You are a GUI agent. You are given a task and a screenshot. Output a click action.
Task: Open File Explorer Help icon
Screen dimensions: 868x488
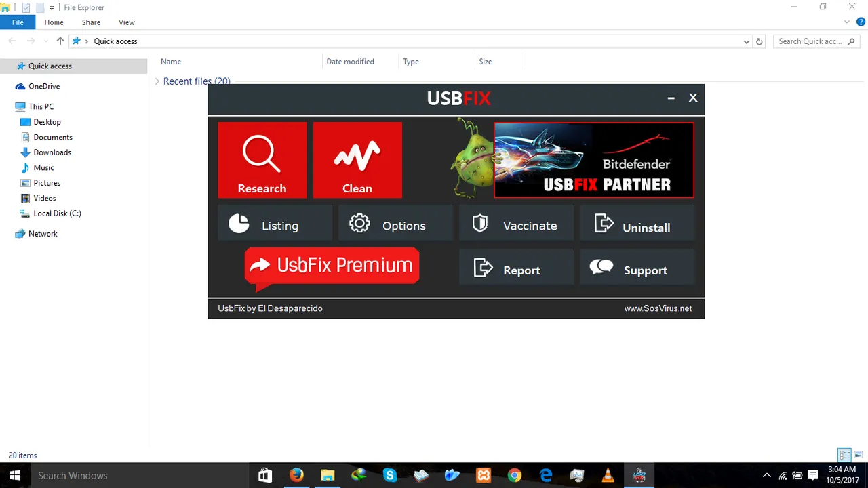861,22
